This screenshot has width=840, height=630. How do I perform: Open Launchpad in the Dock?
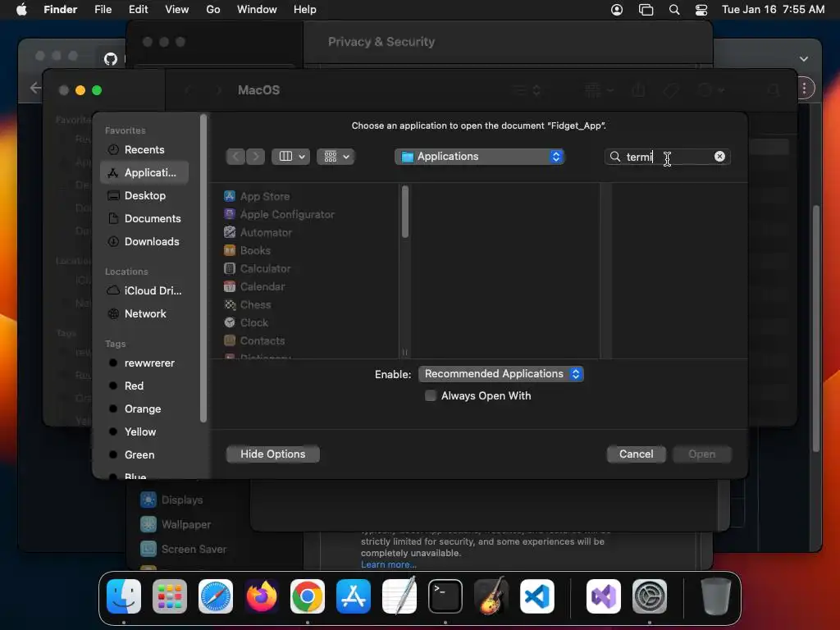coord(170,596)
